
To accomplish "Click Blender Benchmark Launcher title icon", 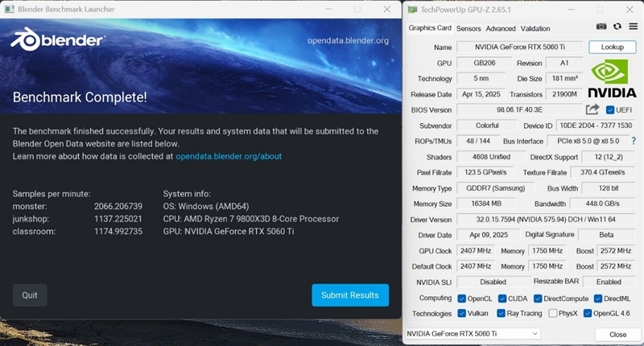I will 9,9.
